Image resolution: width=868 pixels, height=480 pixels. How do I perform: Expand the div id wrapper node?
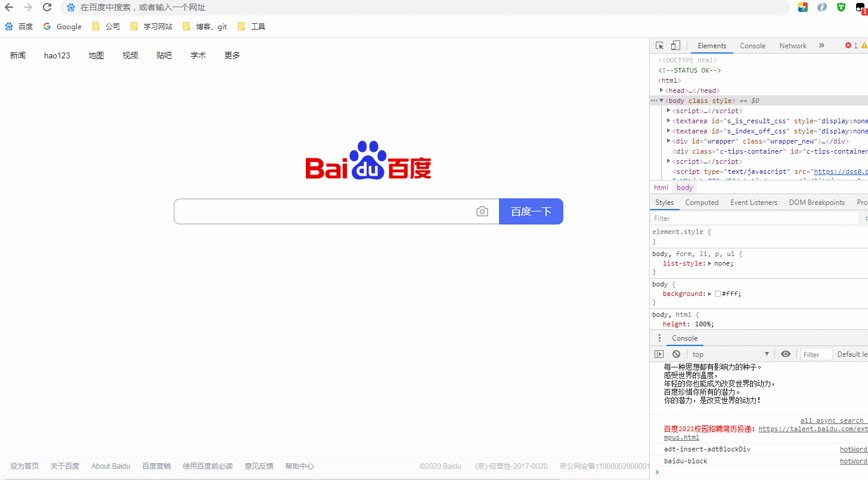click(x=669, y=141)
